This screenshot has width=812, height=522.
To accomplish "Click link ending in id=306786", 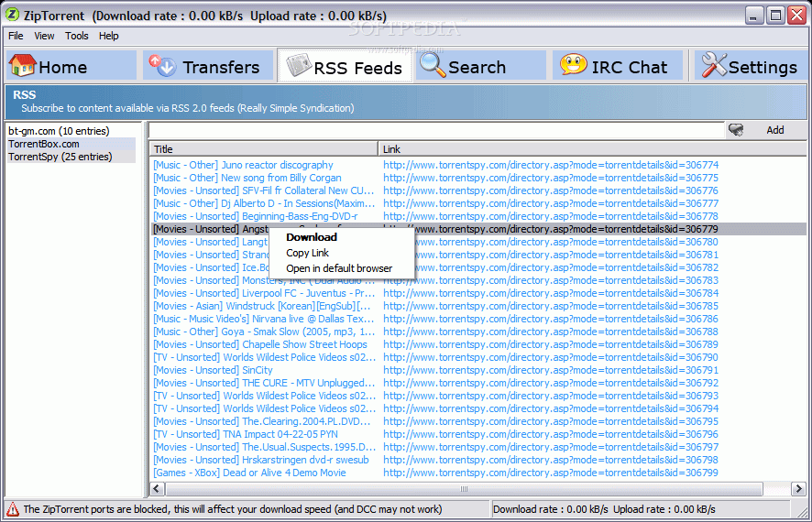I will click(x=551, y=320).
